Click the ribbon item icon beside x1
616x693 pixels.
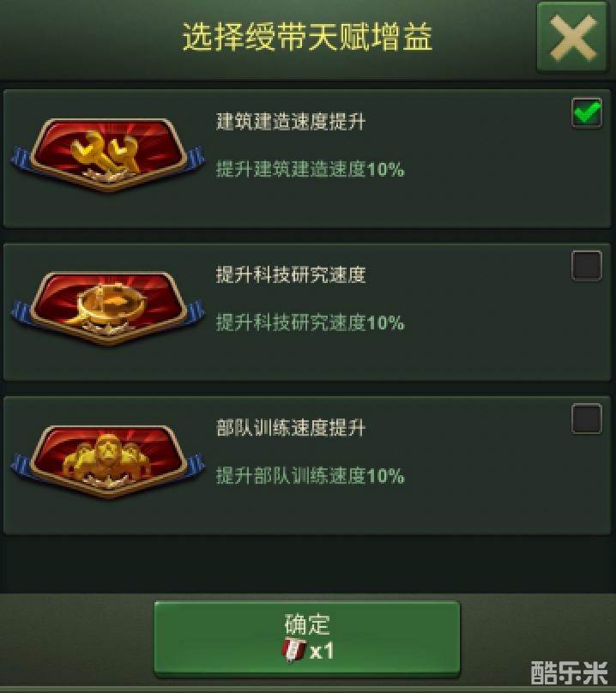[293, 651]
